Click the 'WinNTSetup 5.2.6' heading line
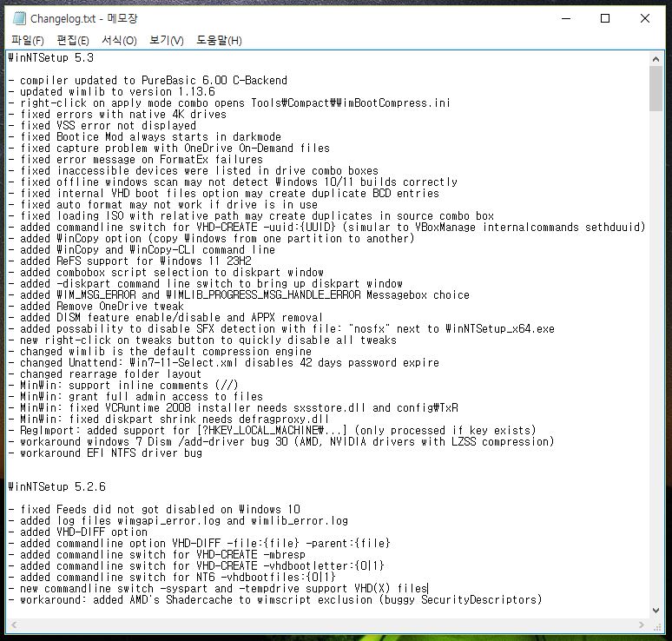Image resolution: width=672 pixels, height=641 pixels. (x=56, y=486)
